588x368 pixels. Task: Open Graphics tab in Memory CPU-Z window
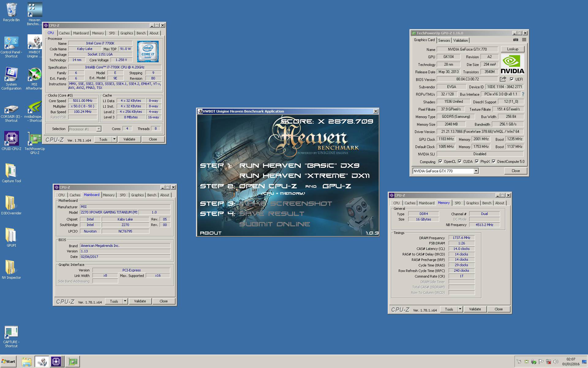coord(473,203)
